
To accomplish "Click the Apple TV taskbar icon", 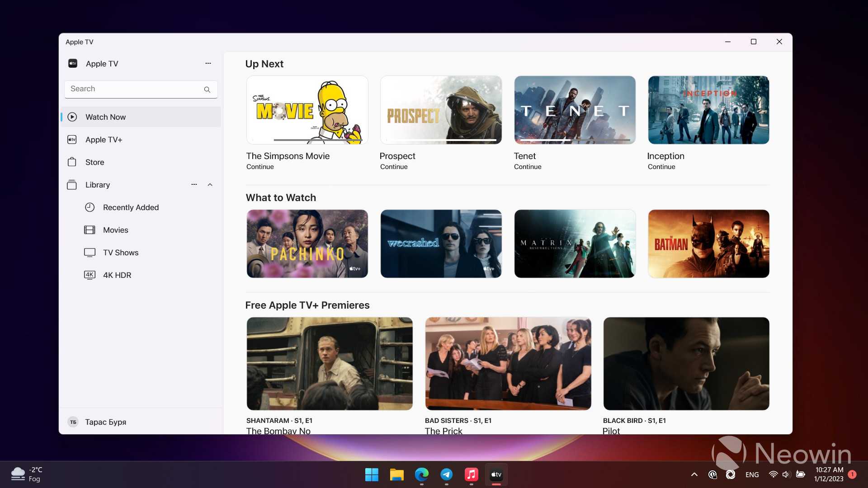I will [496, 474].
